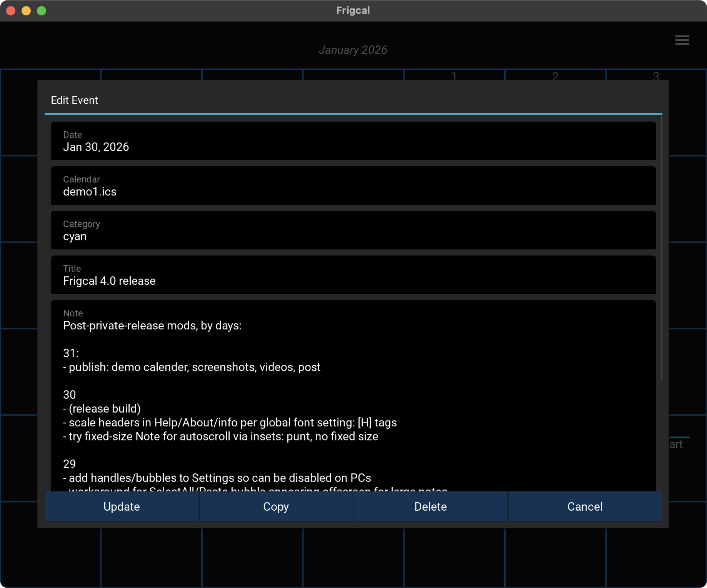Click the red close window button

pyautogui.click(x=11, y=11)
